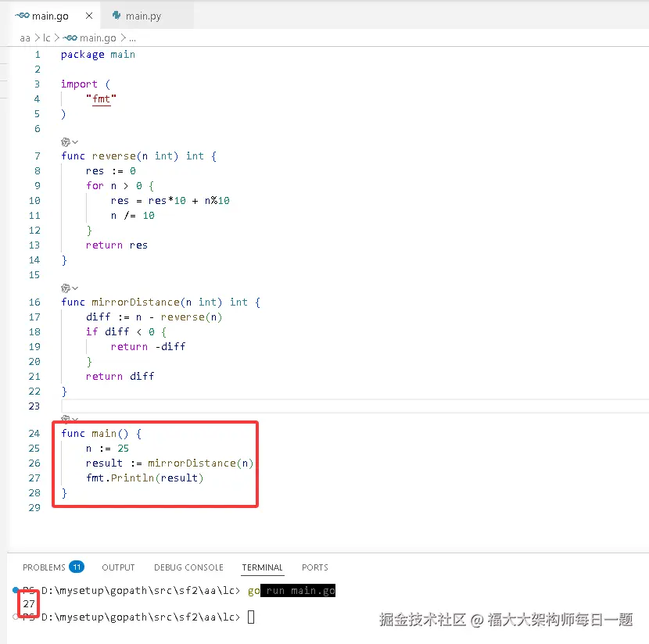Click line number 1 in the gutter

coord(38,55)
